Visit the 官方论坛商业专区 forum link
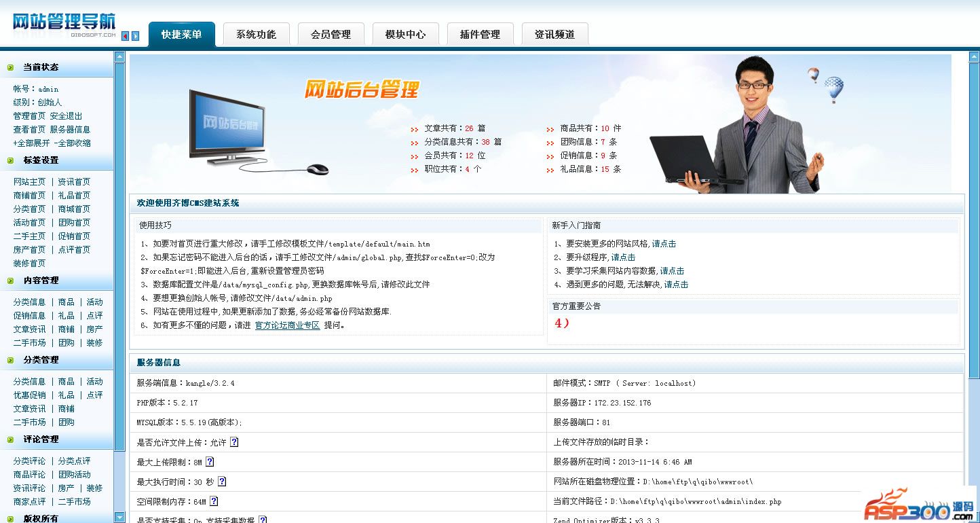Image resolution: width=980 pixels, height=523 pixels. point(287,325)
